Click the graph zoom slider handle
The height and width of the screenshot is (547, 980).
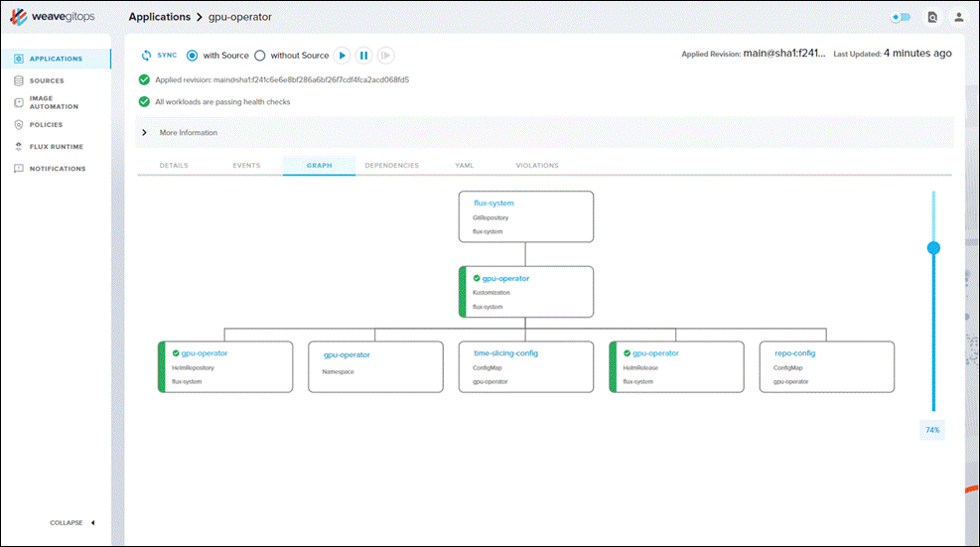pyautogui.click(x=933, y=248)
